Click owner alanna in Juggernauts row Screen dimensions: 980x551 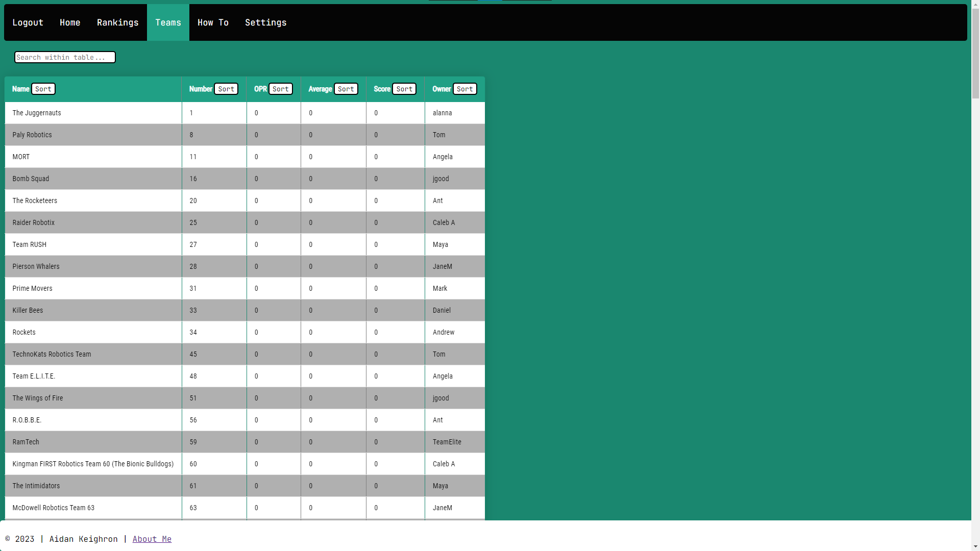click(x=442, y=113)
